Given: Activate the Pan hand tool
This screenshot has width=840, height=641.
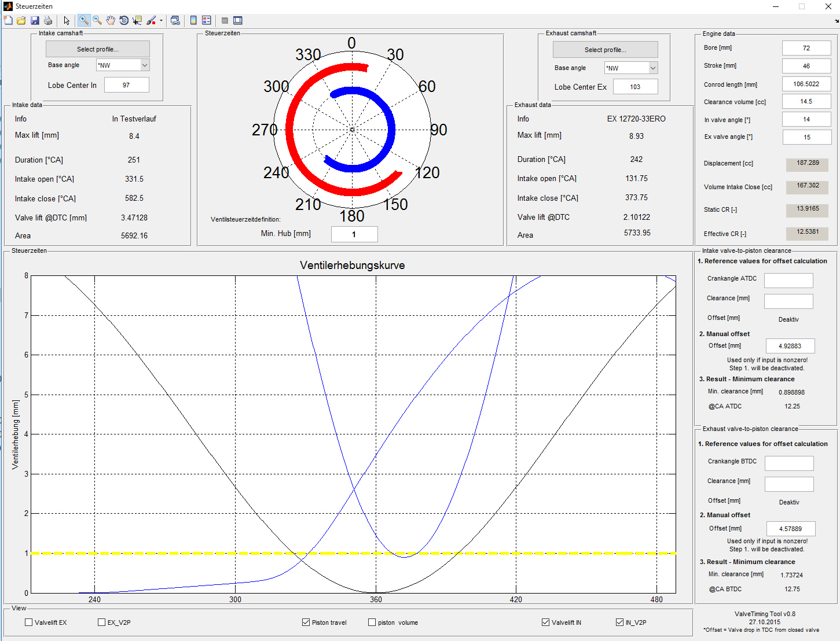Looking at the screenshot, I should [x=111, y=21].
